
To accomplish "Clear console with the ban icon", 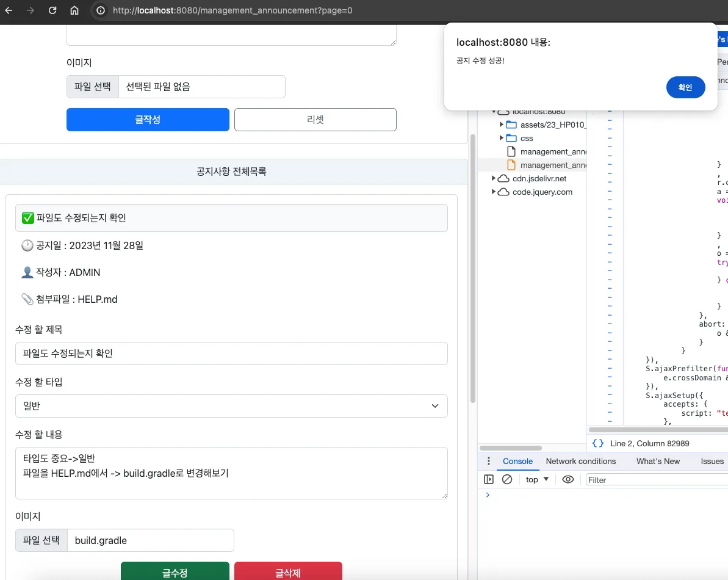I will coord(507,479).
